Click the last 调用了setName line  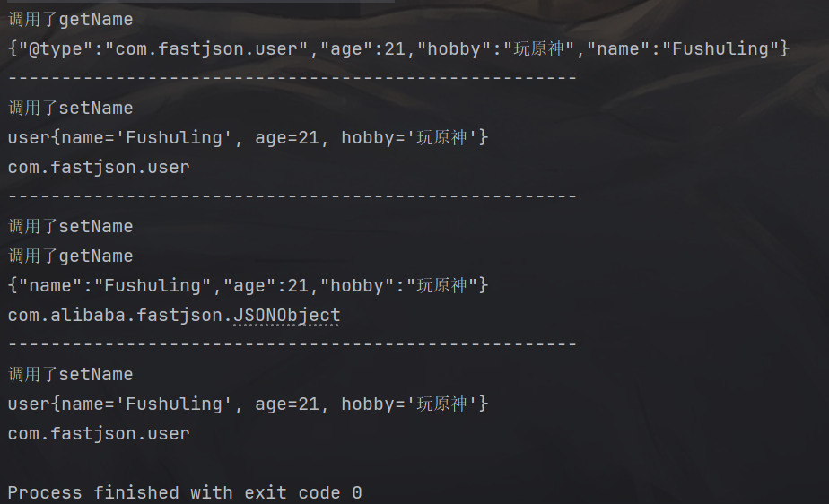click(x=70, y=375)
